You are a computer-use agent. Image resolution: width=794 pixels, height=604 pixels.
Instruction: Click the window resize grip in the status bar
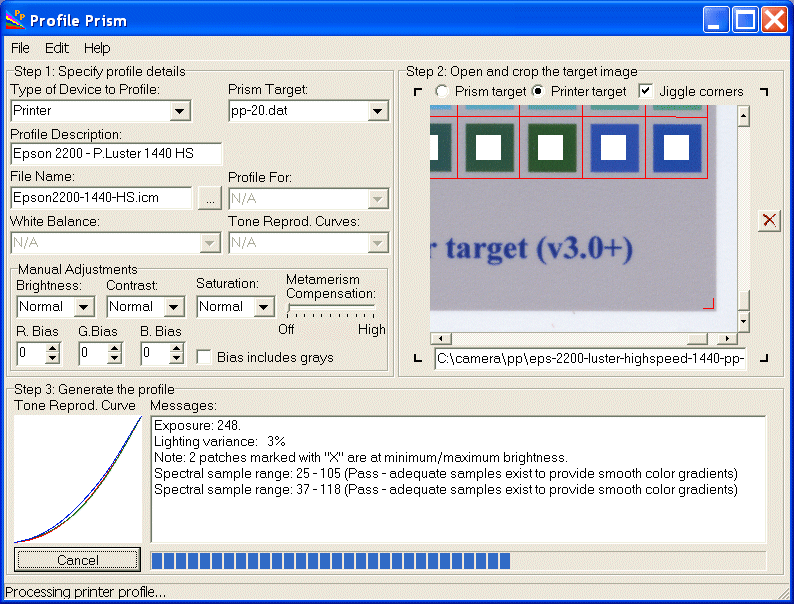pos(783,592)
